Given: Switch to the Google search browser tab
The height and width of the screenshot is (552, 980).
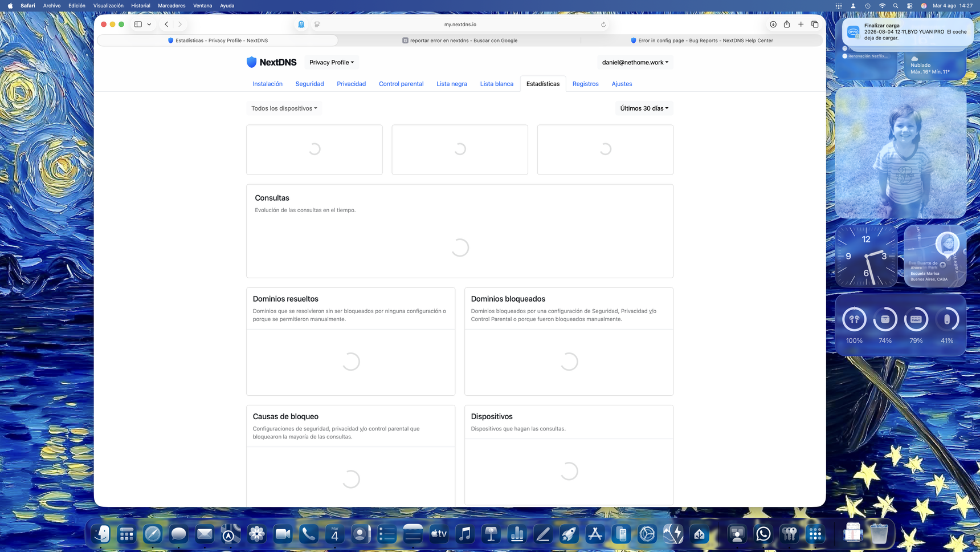Looking at the screenshot, I should click(x=460, y=40).
